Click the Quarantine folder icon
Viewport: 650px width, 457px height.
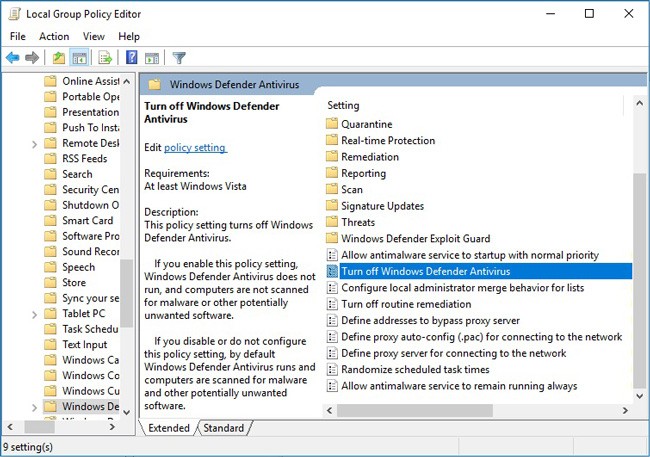[332, 124]
